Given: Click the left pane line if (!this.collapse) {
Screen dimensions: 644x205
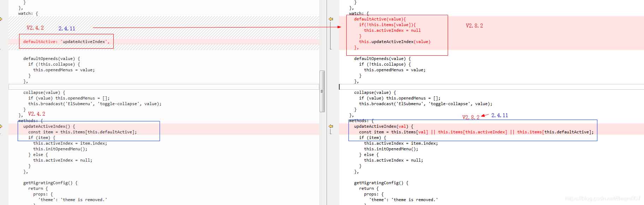Looking at the screenshot, I should (x=54, y=64).
